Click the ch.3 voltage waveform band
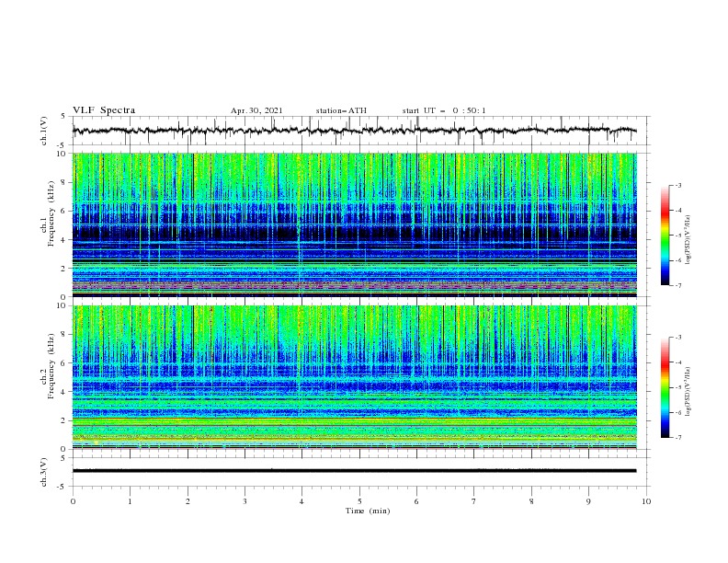728x563 pixels. point(354,471)
